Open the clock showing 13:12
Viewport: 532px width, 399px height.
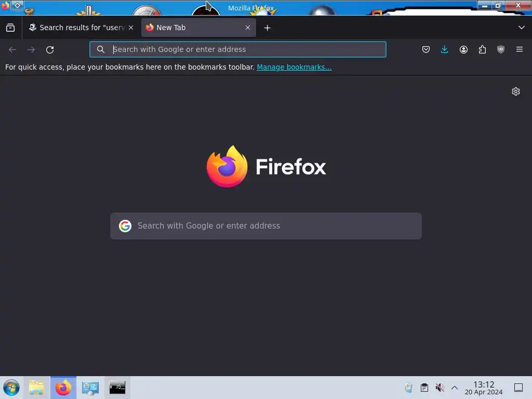(484, 388)
